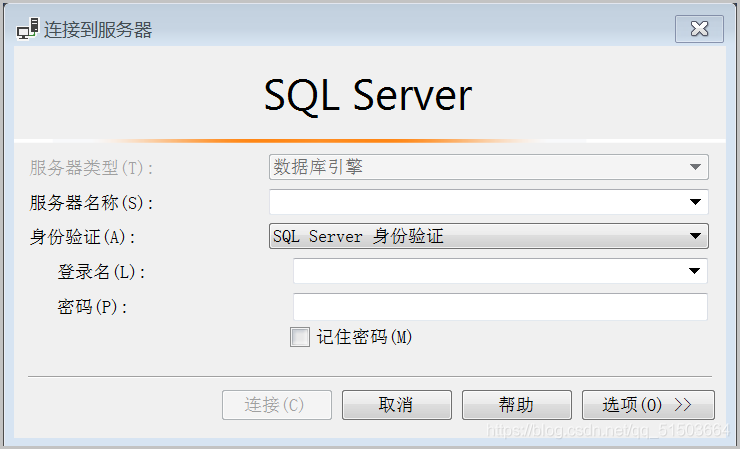
Task: Click the 服务器类型(T) label
Action: [x=92, y=168]
